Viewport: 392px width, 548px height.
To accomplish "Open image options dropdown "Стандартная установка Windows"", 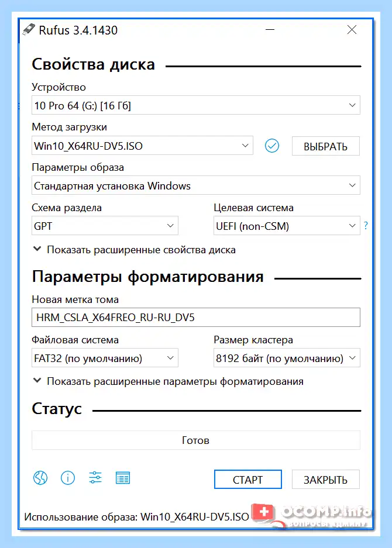I will [x=196, y=185].
